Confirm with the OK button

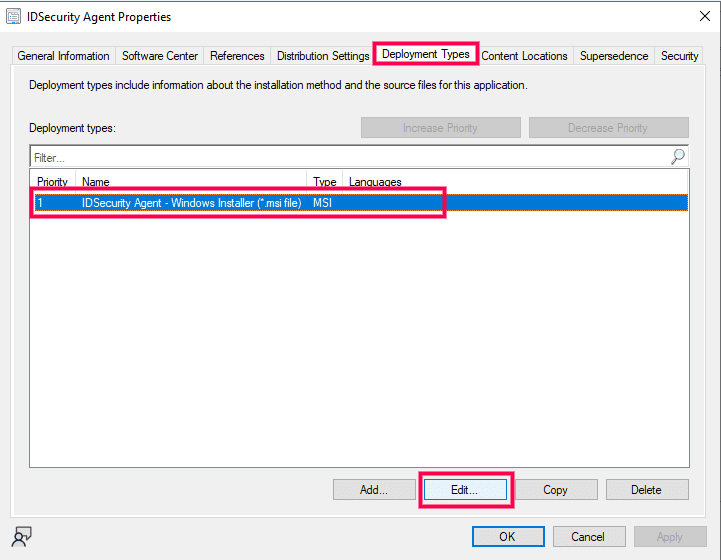(508, 537)
